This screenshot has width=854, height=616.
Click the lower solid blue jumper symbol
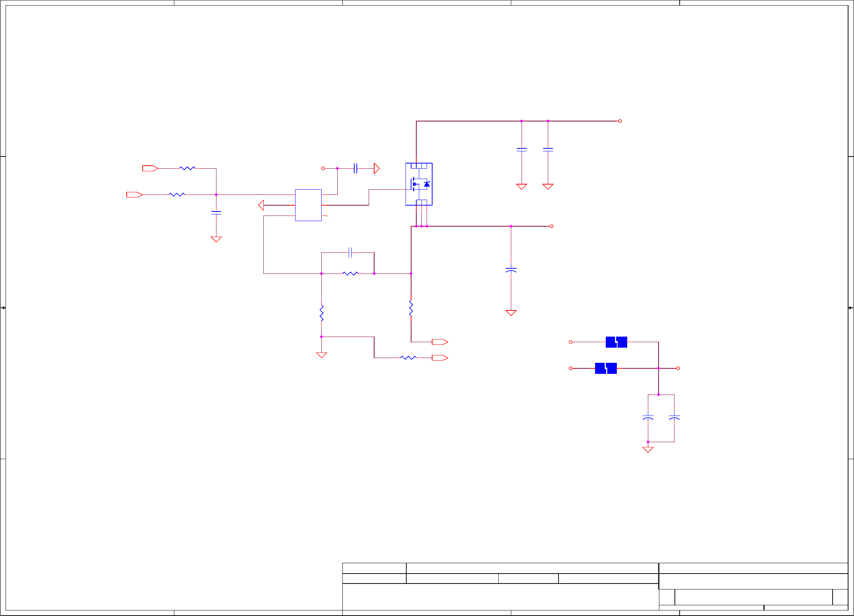coord(605,368)
